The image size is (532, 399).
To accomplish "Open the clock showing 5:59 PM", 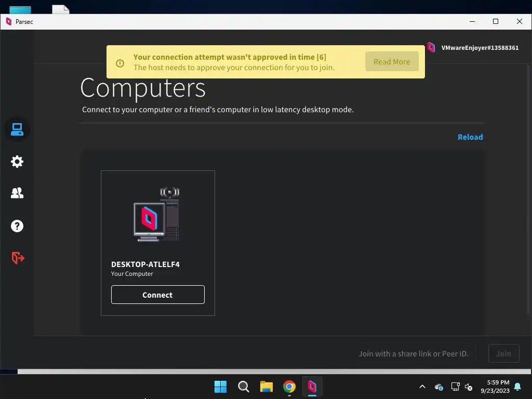I will click(x=495, y=387).
